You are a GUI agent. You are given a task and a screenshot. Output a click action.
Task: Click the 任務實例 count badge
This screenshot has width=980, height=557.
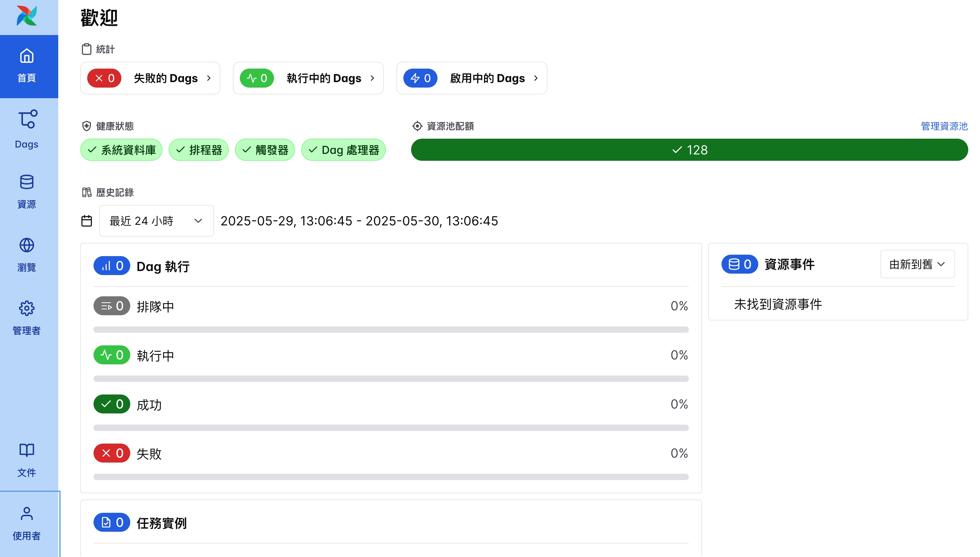pos(112,522)
